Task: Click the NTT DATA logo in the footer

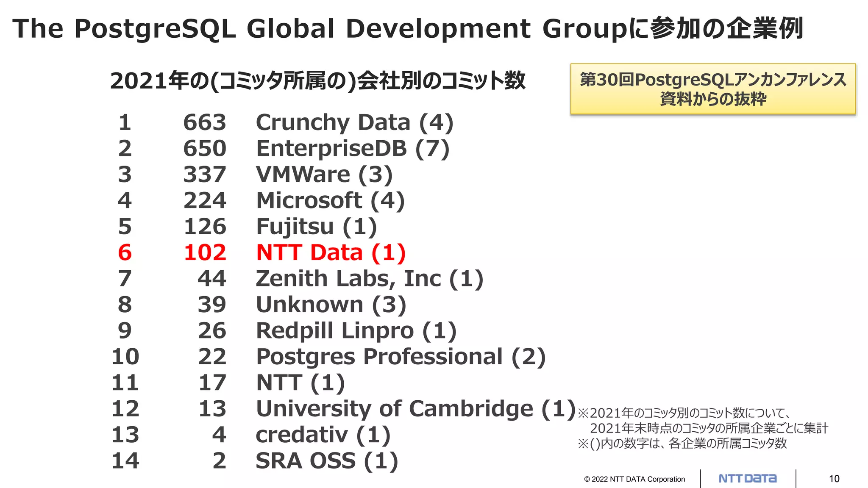Action: click(748, 479)
